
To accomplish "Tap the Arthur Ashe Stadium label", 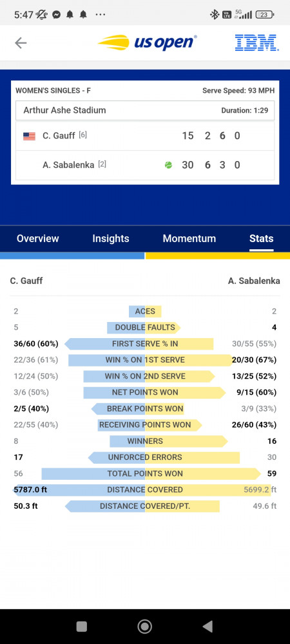I will [64, 110].
